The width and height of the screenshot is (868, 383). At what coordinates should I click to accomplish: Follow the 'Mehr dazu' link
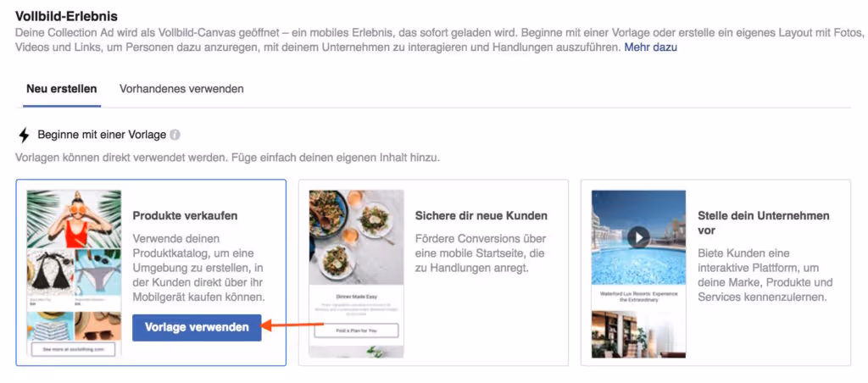[x=650, y=47]
